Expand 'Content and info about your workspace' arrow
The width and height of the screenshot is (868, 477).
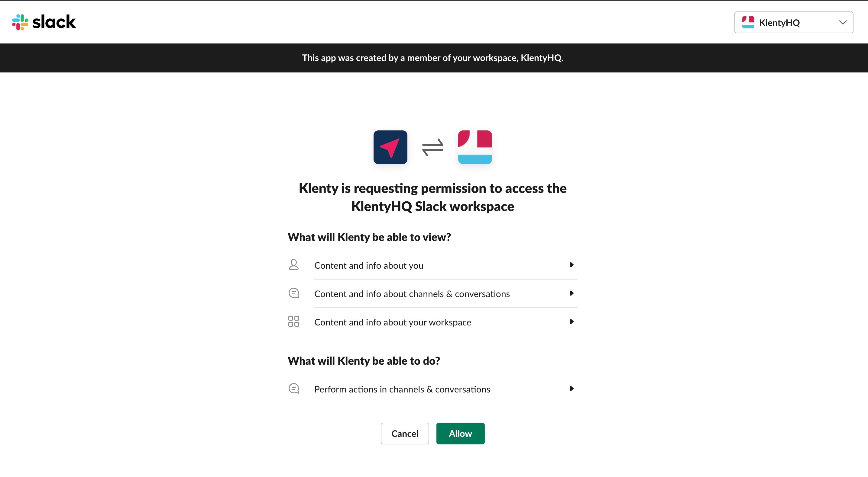click(572, 322)
